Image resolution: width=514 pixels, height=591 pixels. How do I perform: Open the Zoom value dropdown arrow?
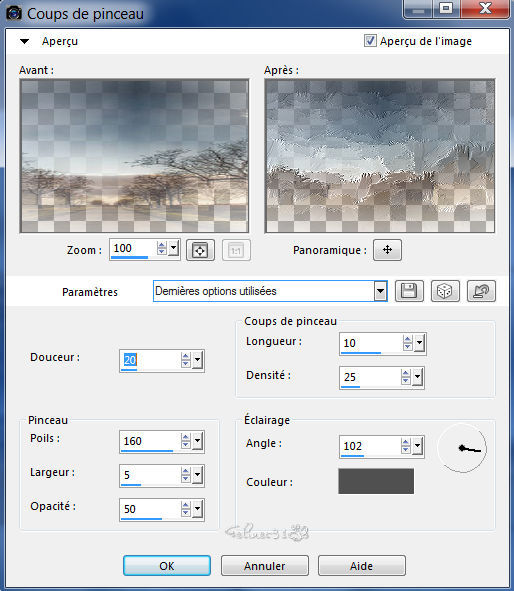tap(173, 248)
